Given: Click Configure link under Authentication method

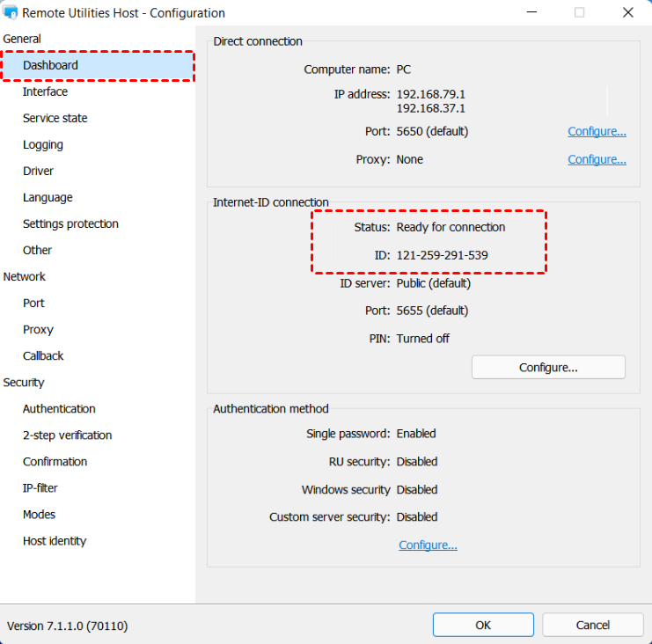Looking at the screenshot, I should point(428,545).
